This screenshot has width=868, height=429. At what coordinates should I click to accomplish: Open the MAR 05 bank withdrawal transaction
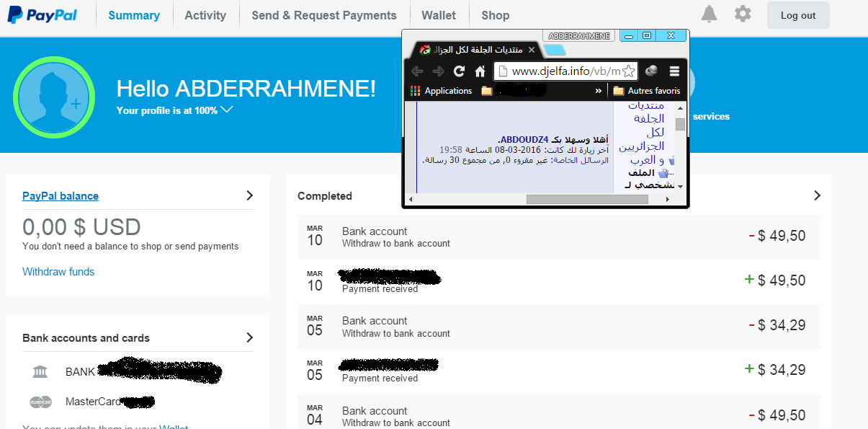tap(559, 327)
